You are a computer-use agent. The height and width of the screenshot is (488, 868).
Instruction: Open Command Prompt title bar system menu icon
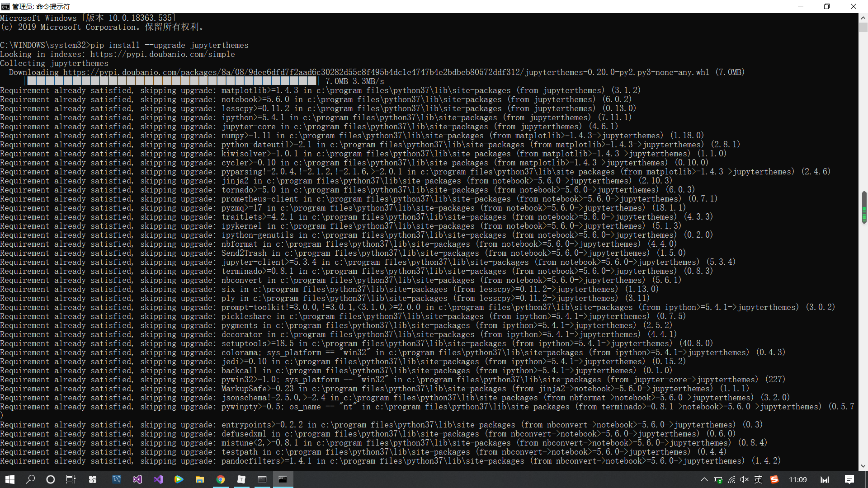(5, 6)
